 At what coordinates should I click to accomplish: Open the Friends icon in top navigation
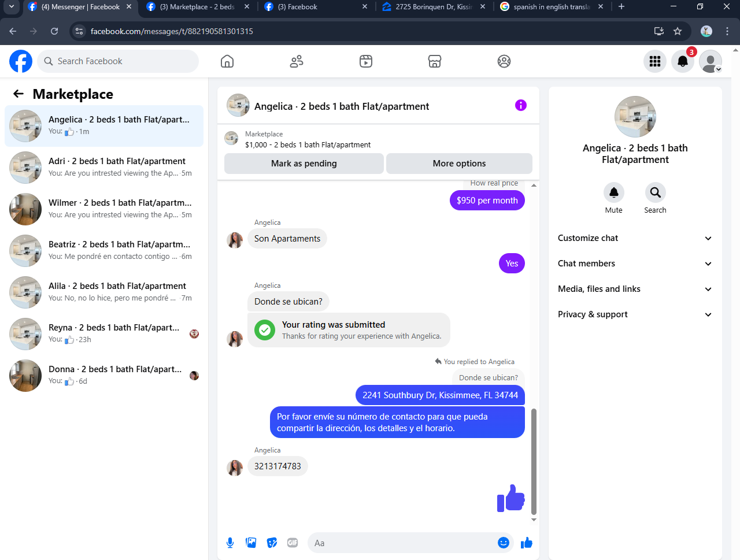point(297,61)
